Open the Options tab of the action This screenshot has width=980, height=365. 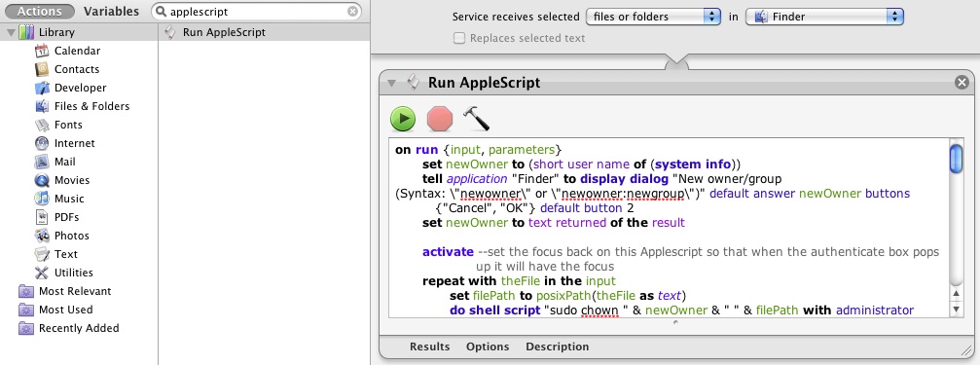488,347
